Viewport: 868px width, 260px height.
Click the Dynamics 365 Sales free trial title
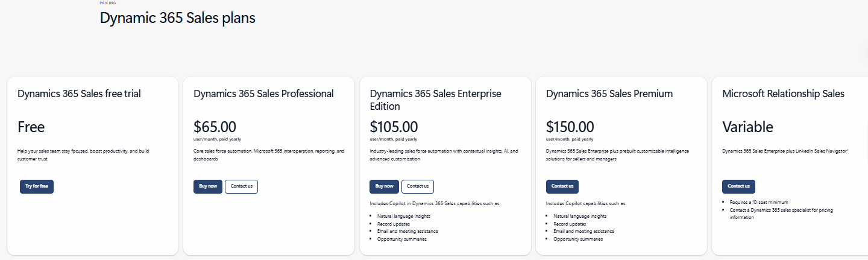[79, 94]
